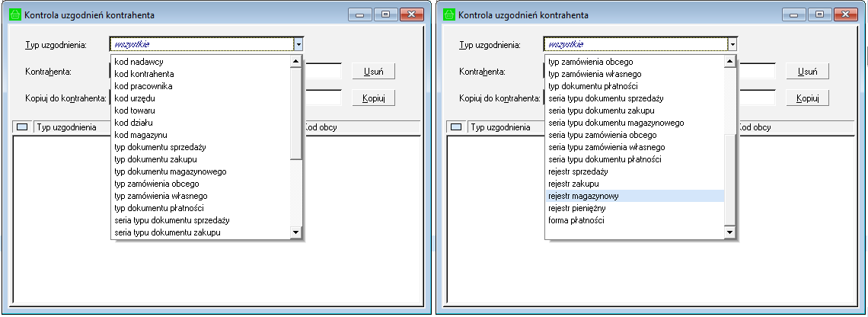Select 'kod działu' entry

click(135, 123)
